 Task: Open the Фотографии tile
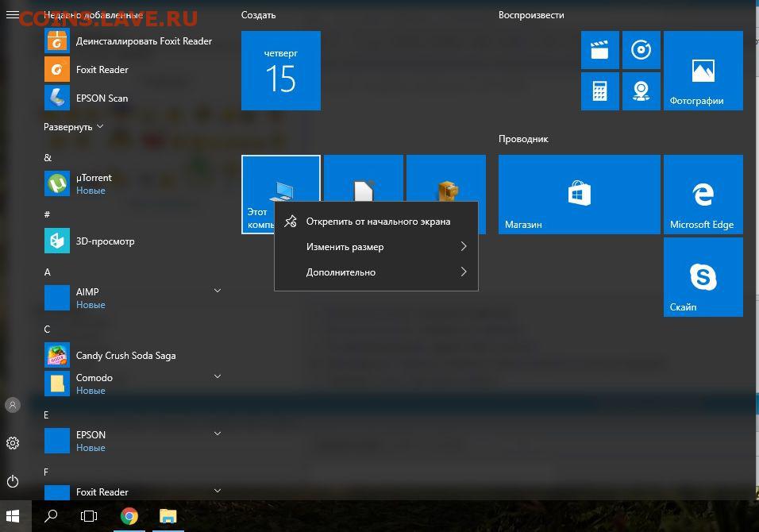coord(703,71)
